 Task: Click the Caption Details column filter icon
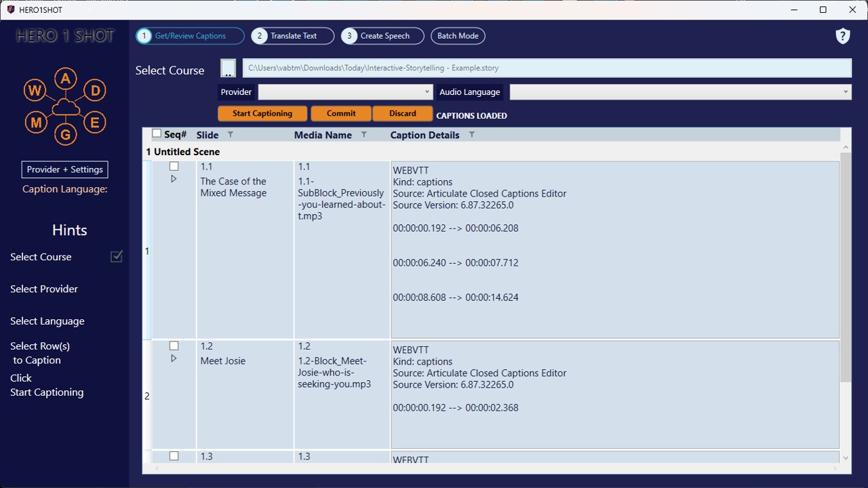pos(472,135)
